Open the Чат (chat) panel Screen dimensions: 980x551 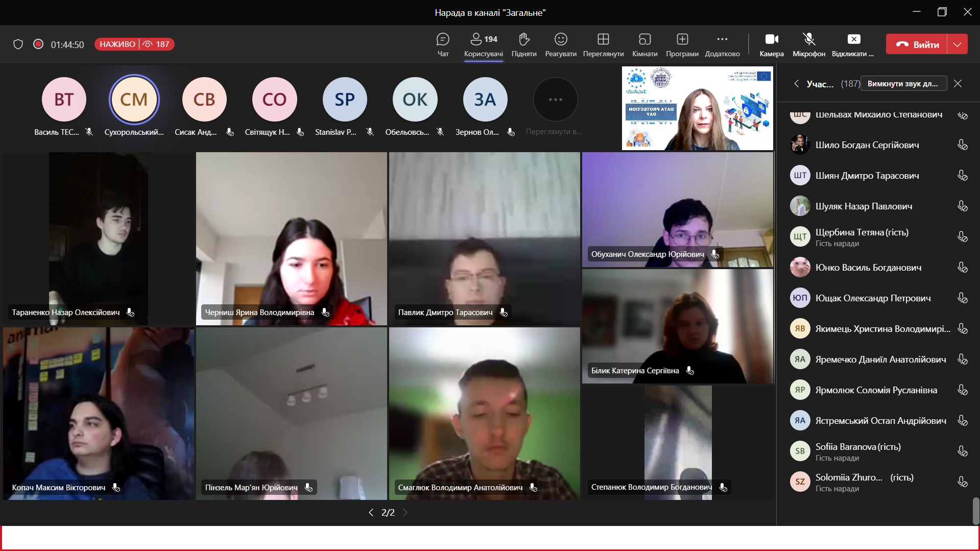443,44
